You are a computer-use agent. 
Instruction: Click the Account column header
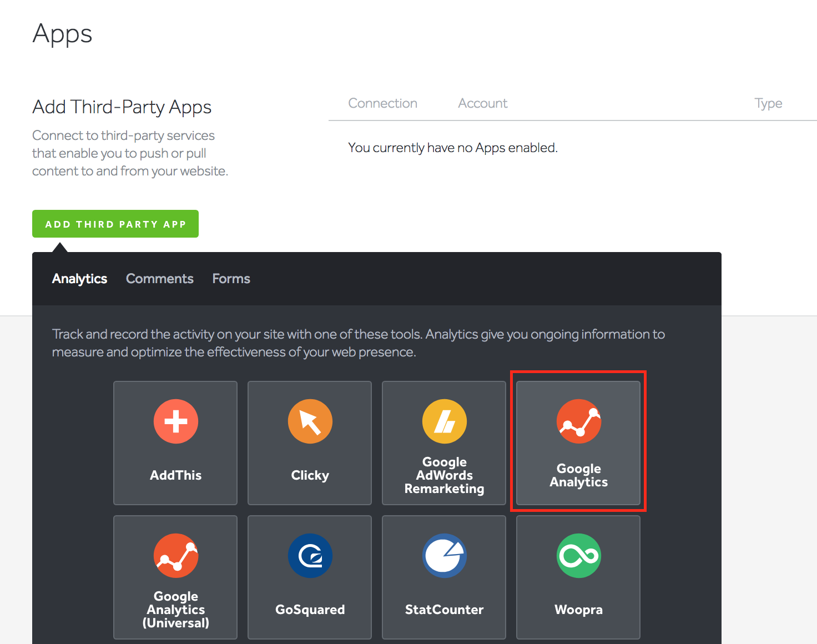tap(483, 103)
